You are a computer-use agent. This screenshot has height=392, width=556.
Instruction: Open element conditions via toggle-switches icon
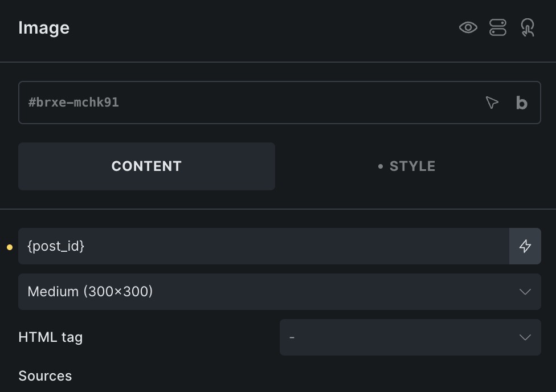[x=498, y=28]
